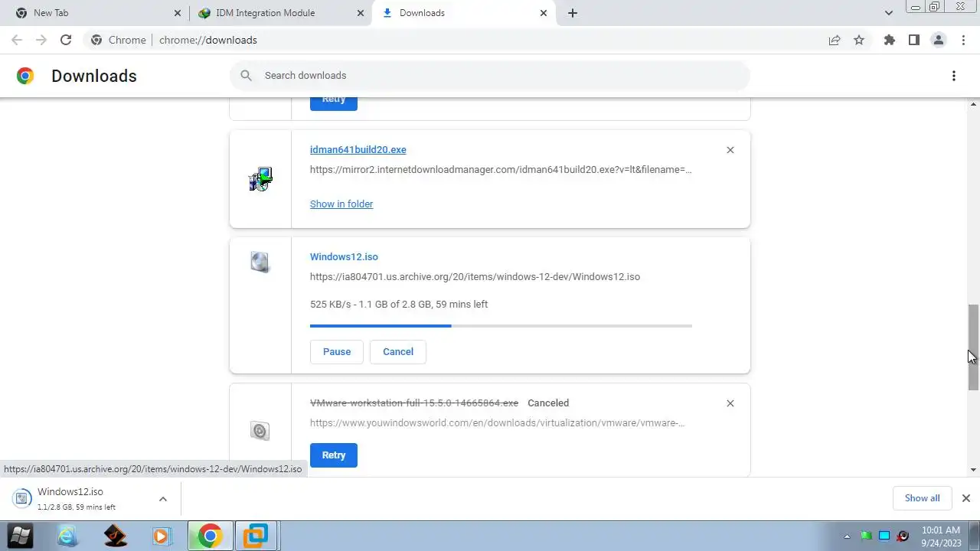This screenshot has height=551, width=980.
Task: Click the scrollbar up arrow
Action: 974,104
